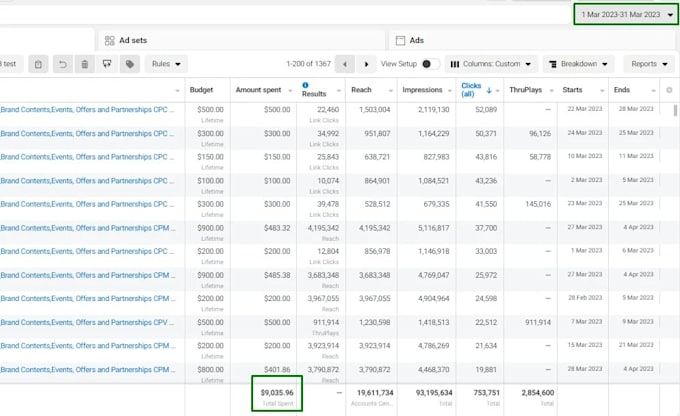The image size is (680, 416).
Task: Click the Clicks (all) column header label
Action: click(471, 90)
